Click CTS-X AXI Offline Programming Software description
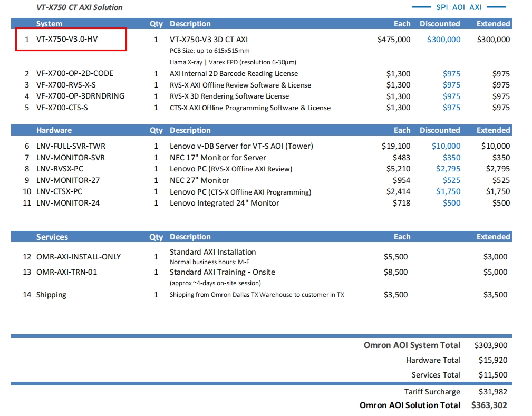 (x=250, y=108)
